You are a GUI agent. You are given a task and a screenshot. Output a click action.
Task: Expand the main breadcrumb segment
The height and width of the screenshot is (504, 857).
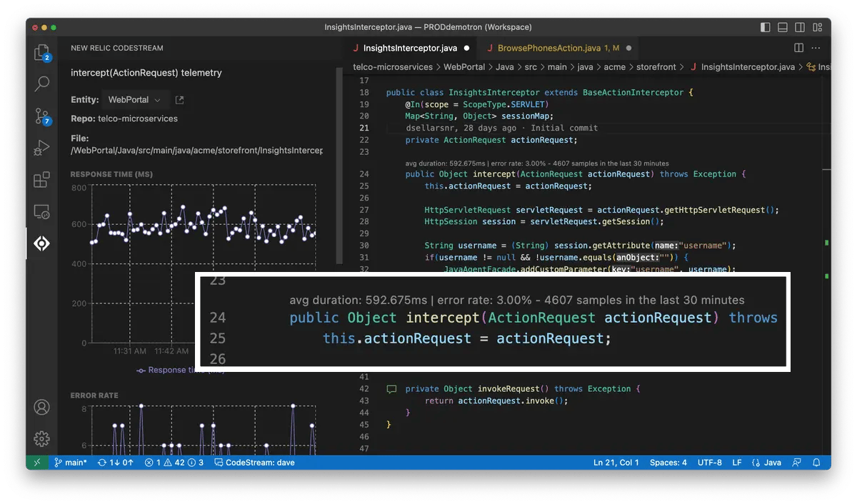click(x=557, y=67)
